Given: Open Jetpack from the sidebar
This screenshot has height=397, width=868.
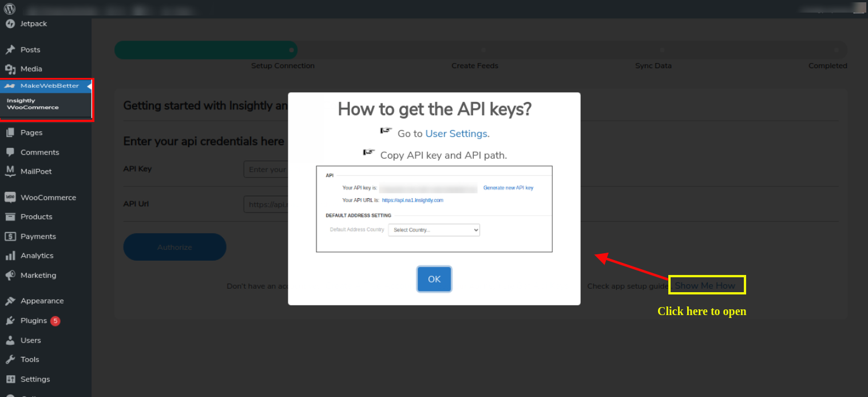Looking at the screenshot, I should click(10, 23).
